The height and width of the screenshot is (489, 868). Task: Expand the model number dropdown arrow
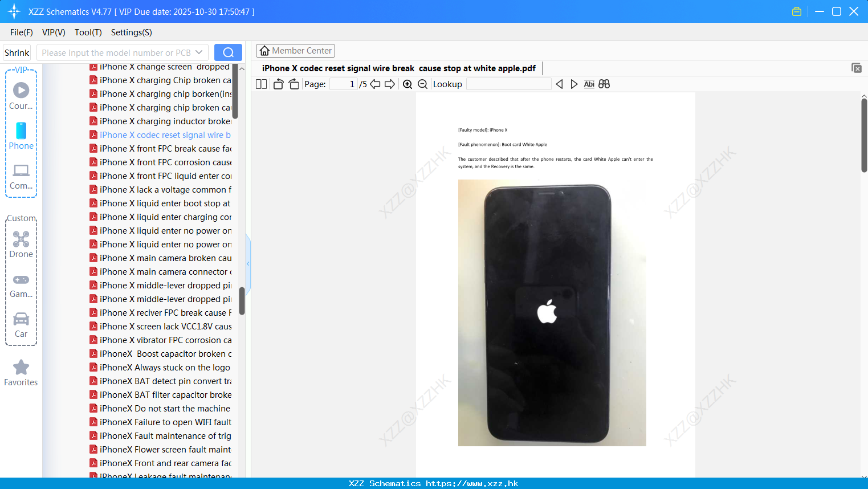[199, 52]
